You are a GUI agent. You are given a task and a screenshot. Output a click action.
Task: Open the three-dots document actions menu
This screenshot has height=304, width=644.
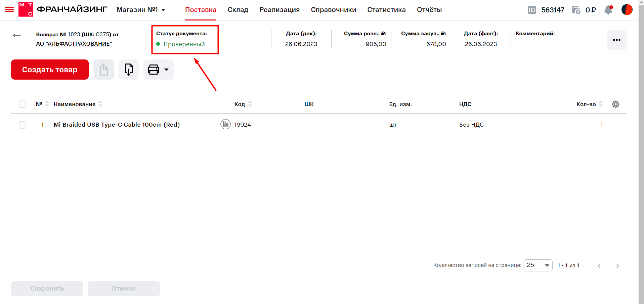point(616,40)
